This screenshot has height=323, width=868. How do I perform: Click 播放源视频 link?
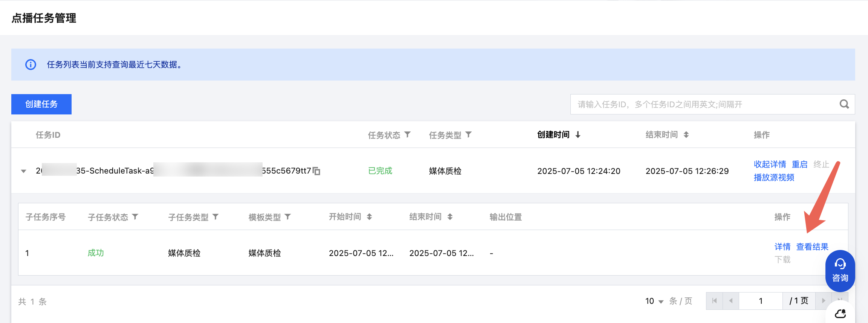pyautogui.click(x=774, y=178)
